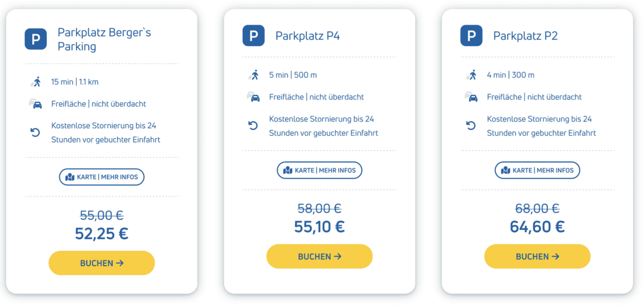Click the walking icon beside 5 min | 500 m

point(254,75)
